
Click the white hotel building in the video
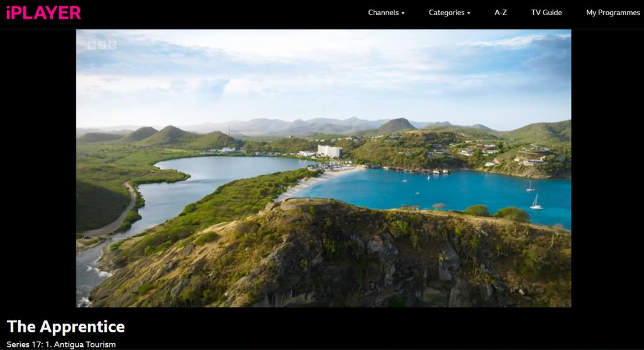coord(330,151)
